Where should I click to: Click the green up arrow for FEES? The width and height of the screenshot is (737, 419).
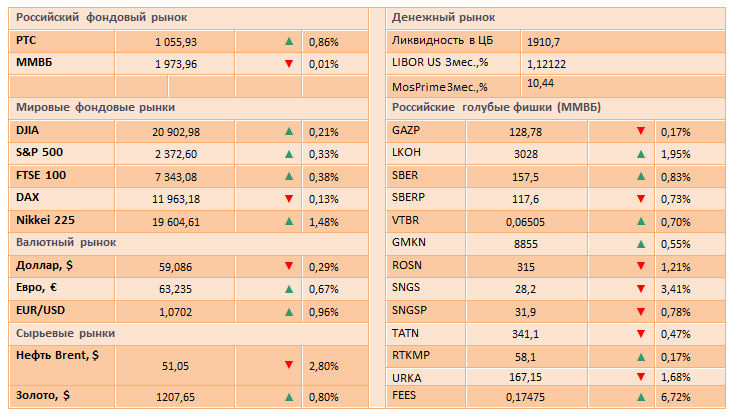pos(640,397)
